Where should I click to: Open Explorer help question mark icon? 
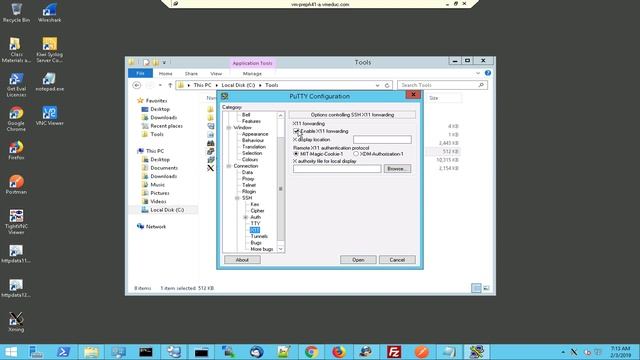pos(488,73)
